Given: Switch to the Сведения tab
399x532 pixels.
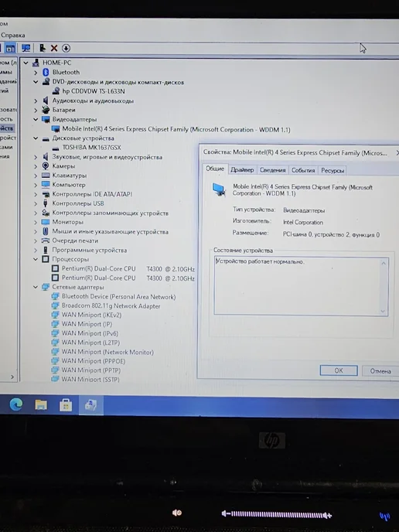Looking at the screenshot, I should [272, 170].
